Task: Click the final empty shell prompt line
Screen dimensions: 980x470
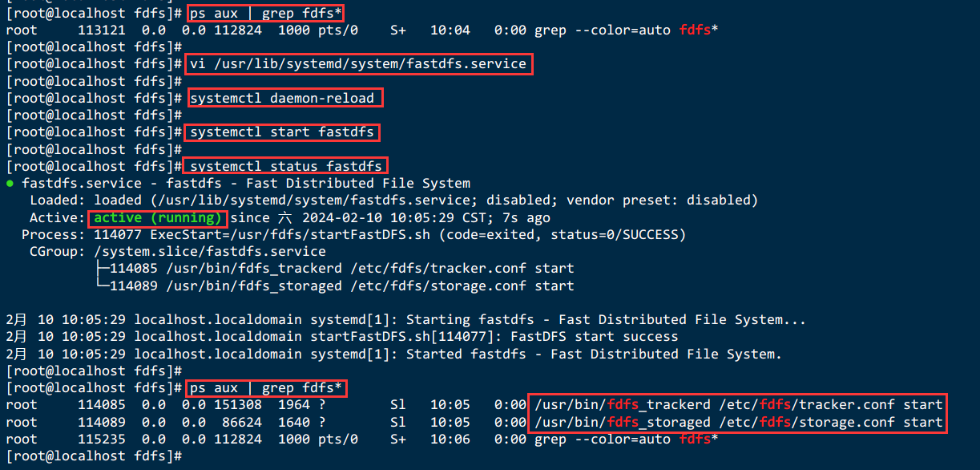Action: pyautogui.click(x=94, y=456)
